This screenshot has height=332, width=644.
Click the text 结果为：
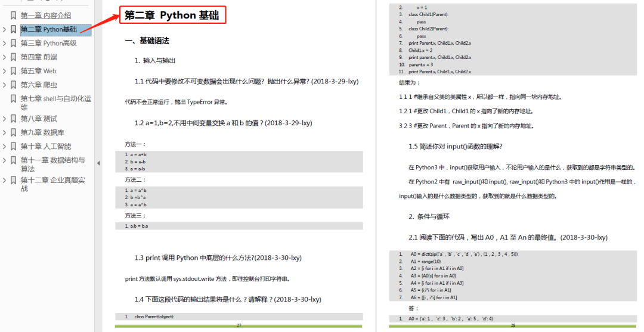(409, 83)
